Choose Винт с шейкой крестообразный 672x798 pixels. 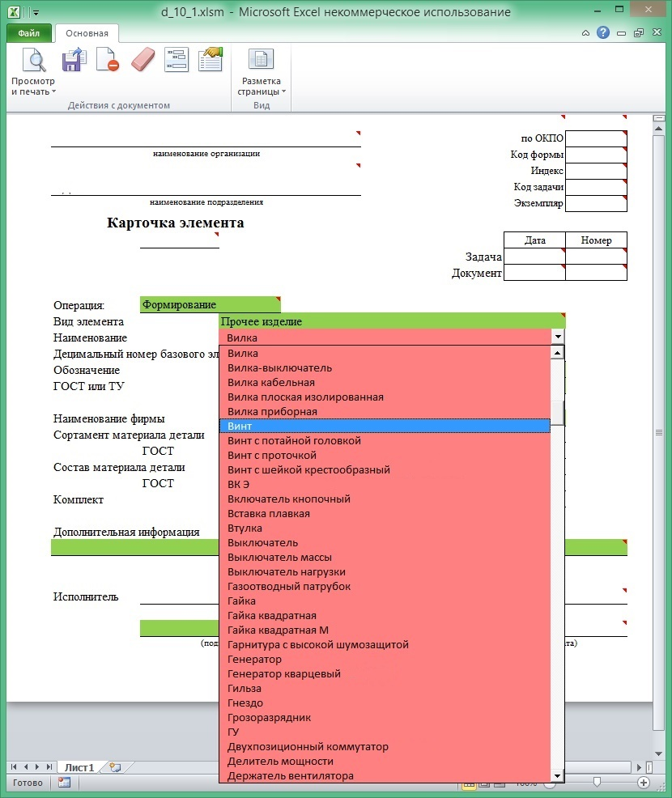pos(385,469)
